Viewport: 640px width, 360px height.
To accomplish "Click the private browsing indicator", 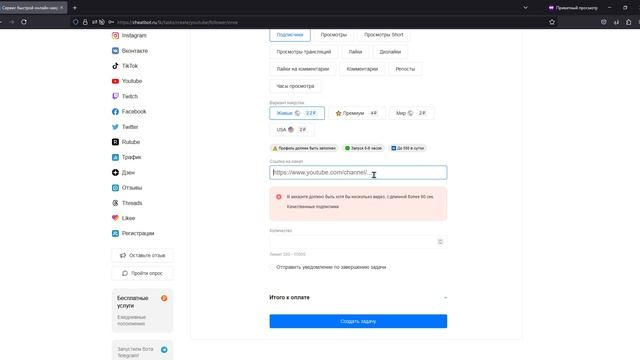I will [x=573, y=8].
